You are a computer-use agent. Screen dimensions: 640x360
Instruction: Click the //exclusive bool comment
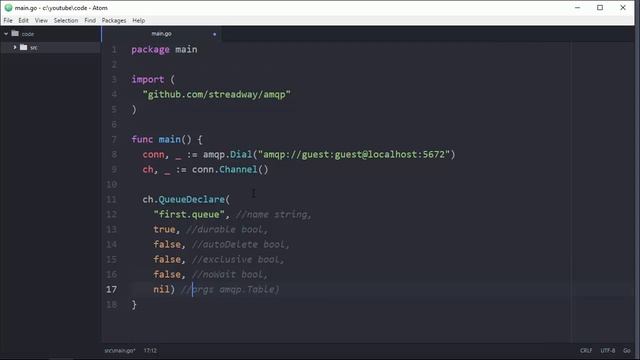238,260
